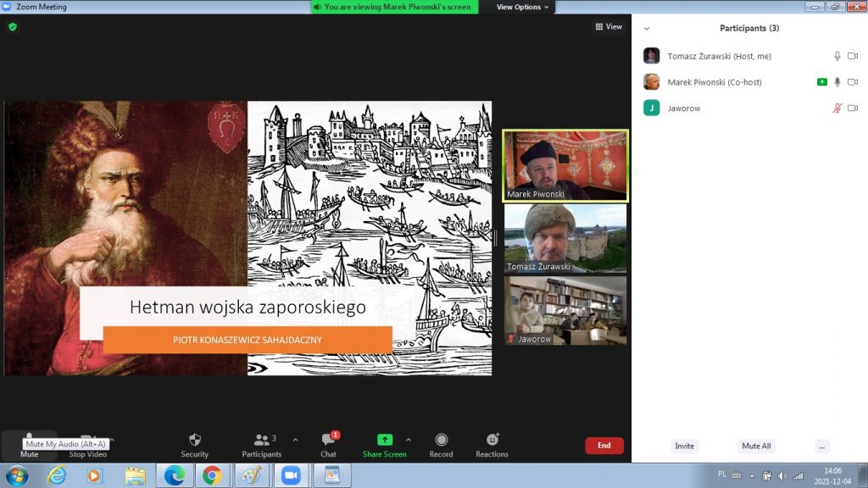Stop Video in the meeting toolbar
This screenshot has height=488, width=868.
[x=87, y=446]
